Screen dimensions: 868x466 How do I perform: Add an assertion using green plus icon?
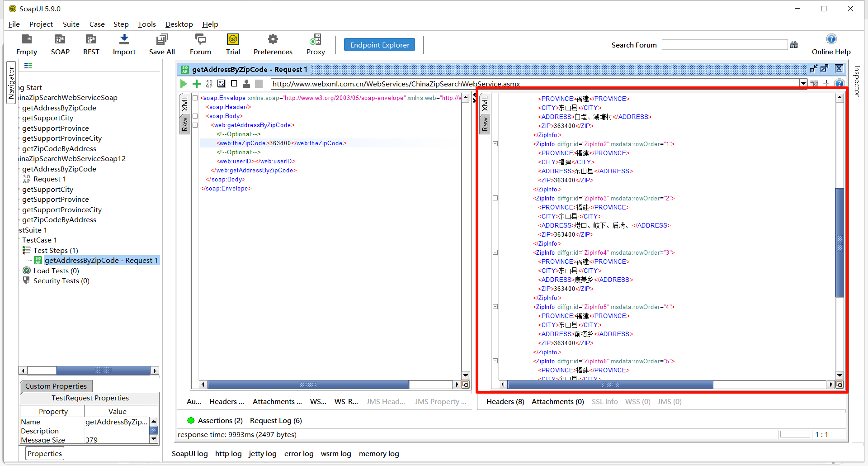tap(197, 84)
